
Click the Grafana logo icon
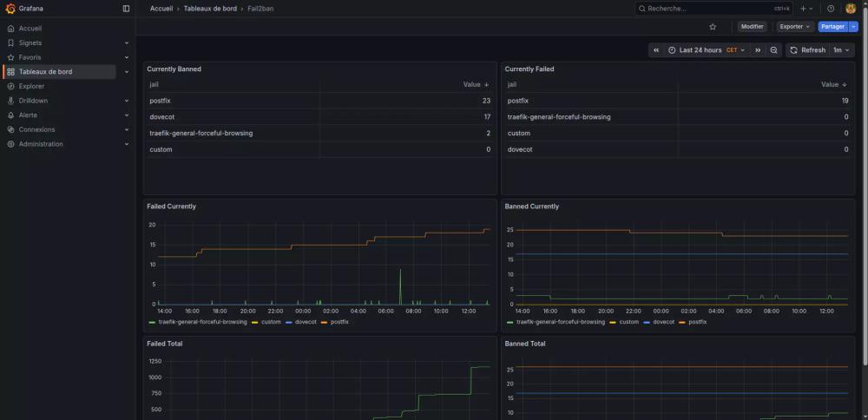pos(10,9)
